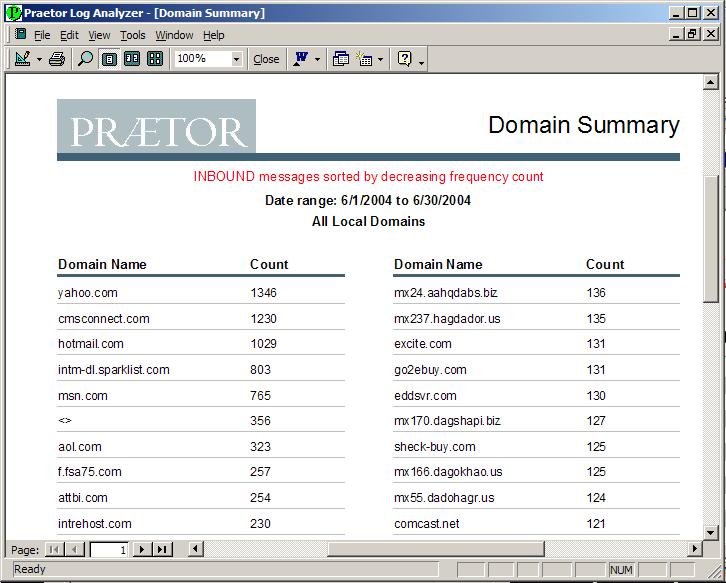Click the database window icon

coord(341,59)
